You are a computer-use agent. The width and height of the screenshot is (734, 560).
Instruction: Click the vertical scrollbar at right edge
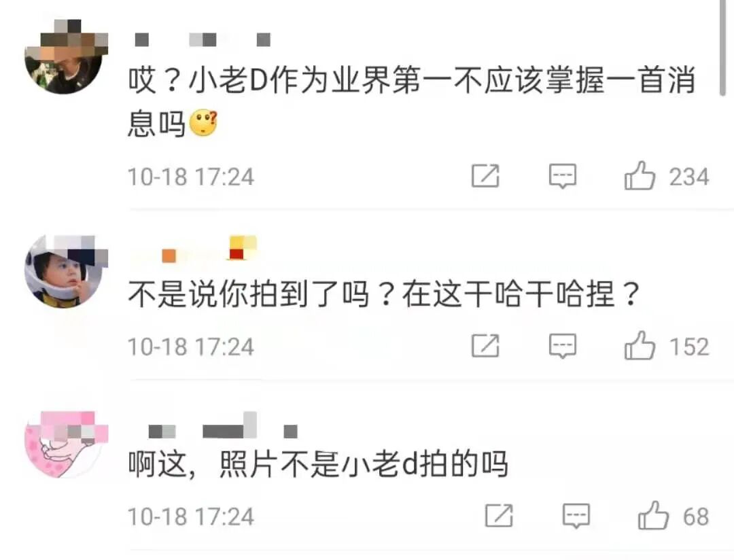coord(722,47)
